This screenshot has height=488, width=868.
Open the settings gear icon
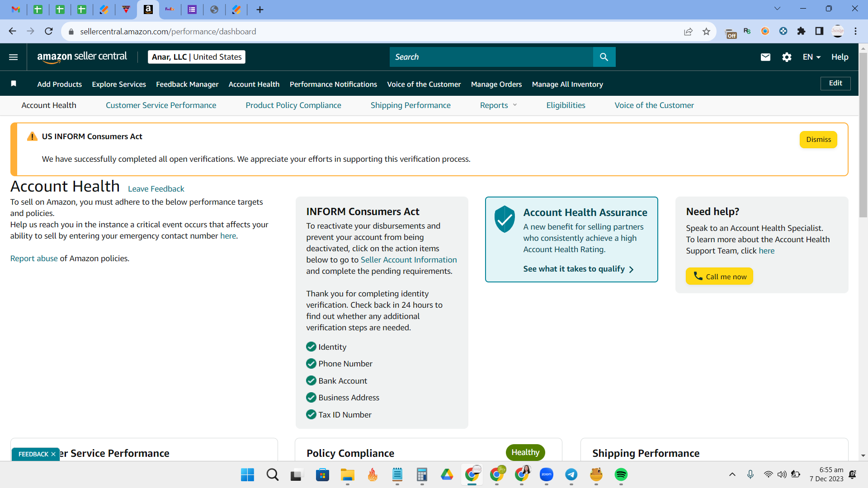(787, 57)
